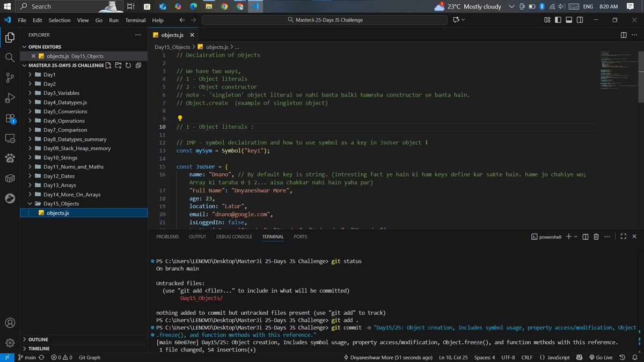Show hidden system tray icons chevron
Screen dimensions: 644x362
pos(513,6)
